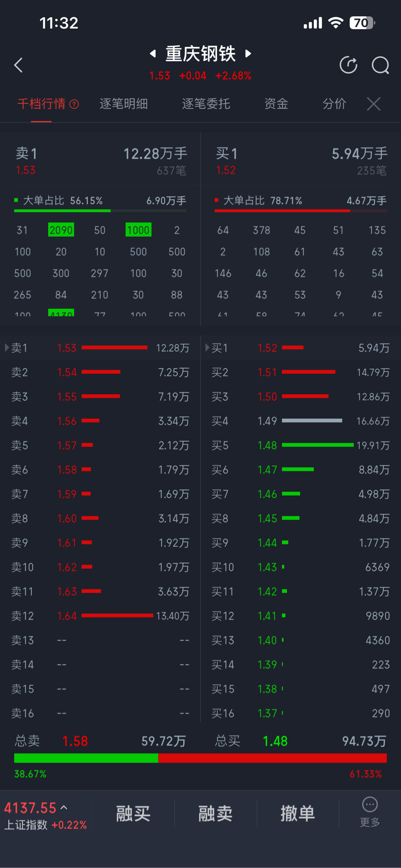Viewport: 401px width, 868px height.
Task: Tap the 卖1 大单占比 56.15% bar
Action: [100, 210]
